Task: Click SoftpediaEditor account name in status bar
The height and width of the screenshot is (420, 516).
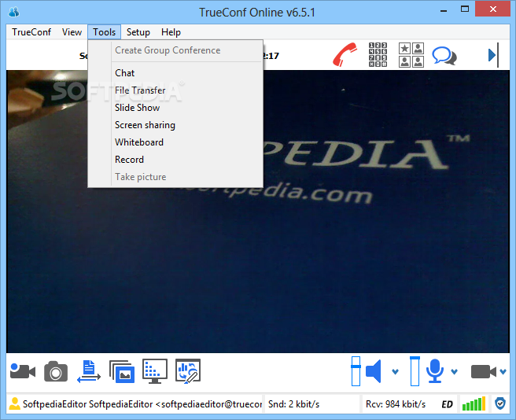Action: tap(142, 403)
